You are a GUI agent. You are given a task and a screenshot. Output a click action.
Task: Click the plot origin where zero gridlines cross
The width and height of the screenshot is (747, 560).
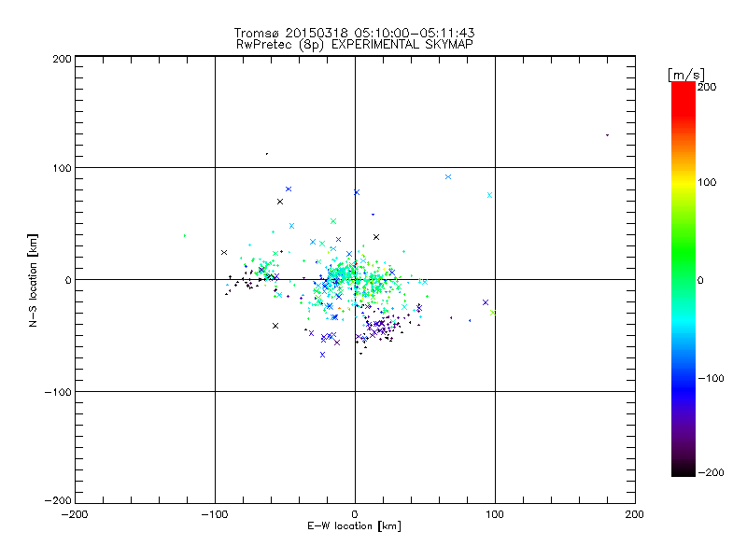(x=355, y=279)
